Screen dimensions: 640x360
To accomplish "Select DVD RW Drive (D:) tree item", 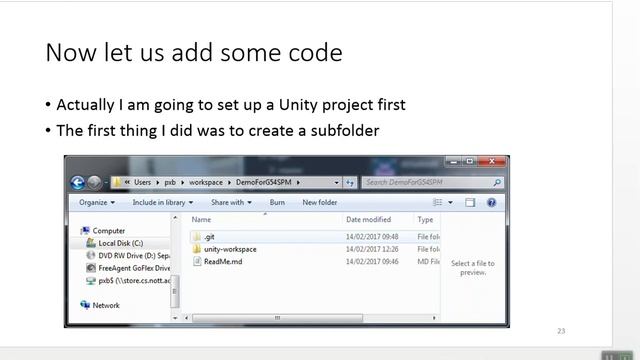I will pyautogui.click(x=134, y=256).
